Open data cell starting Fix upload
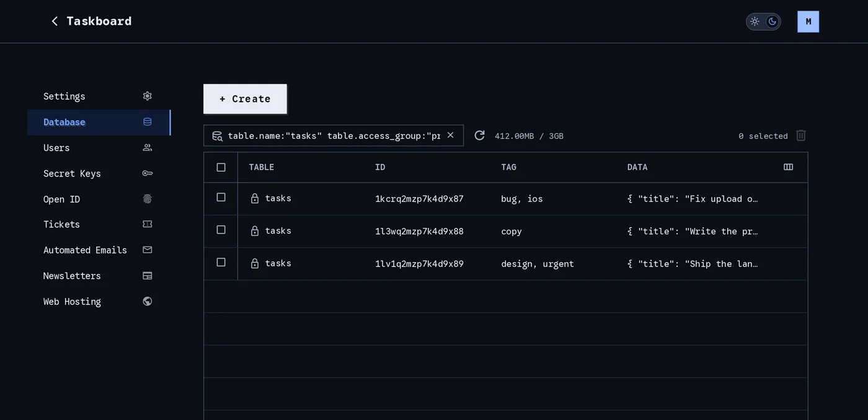Screen dimensions: 868x420 [x=693, y=199]
